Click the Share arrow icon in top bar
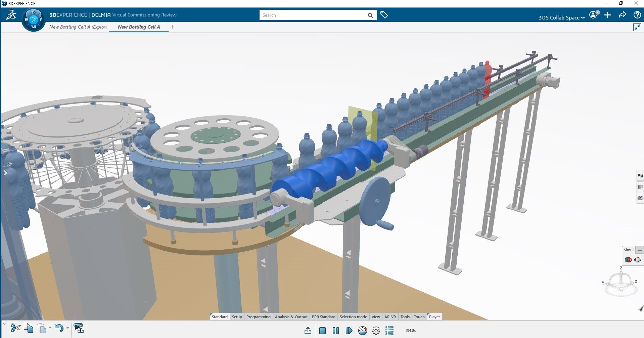This screenshot has height=338, width=644. coord(622,15)
